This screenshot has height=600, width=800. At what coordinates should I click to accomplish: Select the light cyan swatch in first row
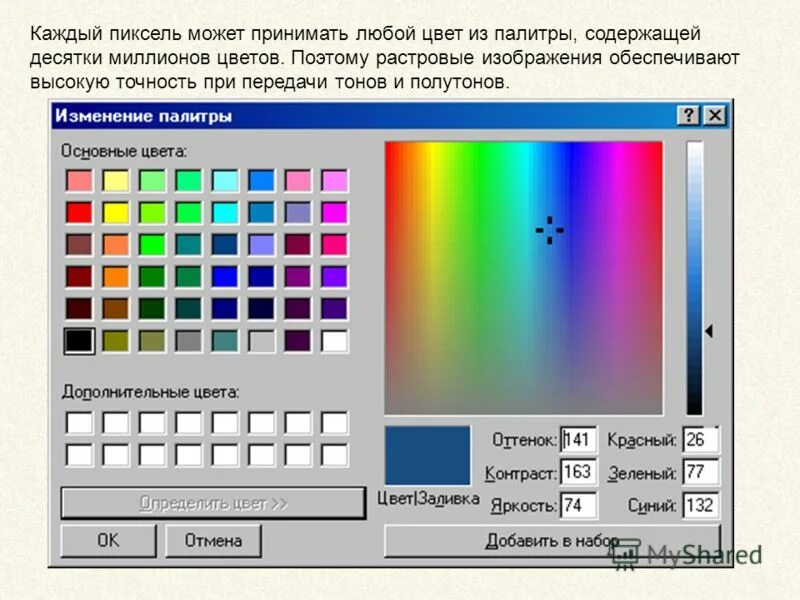pyautogui.click(x=225, y=181)
